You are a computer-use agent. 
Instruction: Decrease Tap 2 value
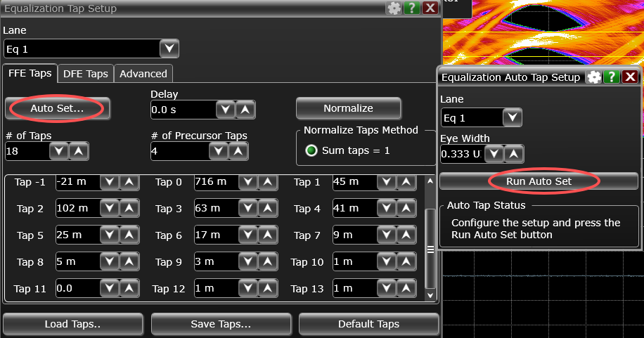110,209
